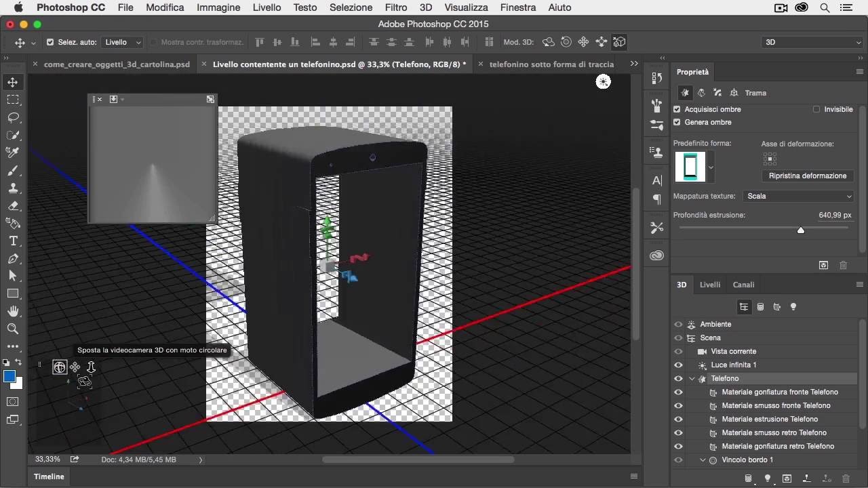Switch to the Canali tab
This screenshot has height=488, width=868.
tap(743, 285)
